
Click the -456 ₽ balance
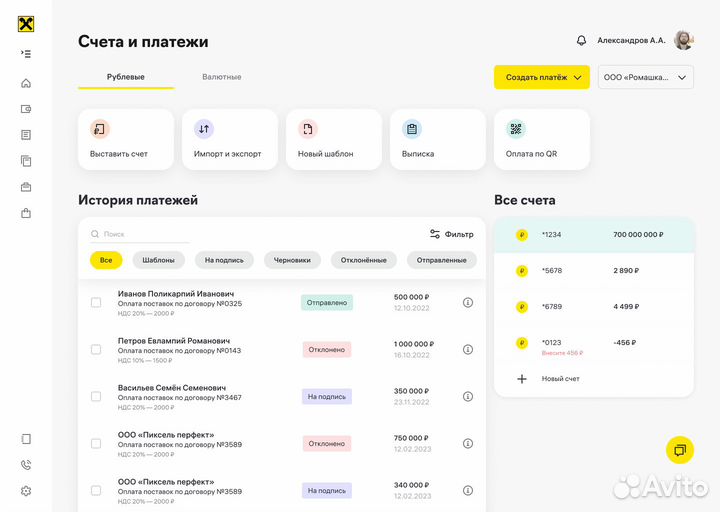tap(624, 343)
